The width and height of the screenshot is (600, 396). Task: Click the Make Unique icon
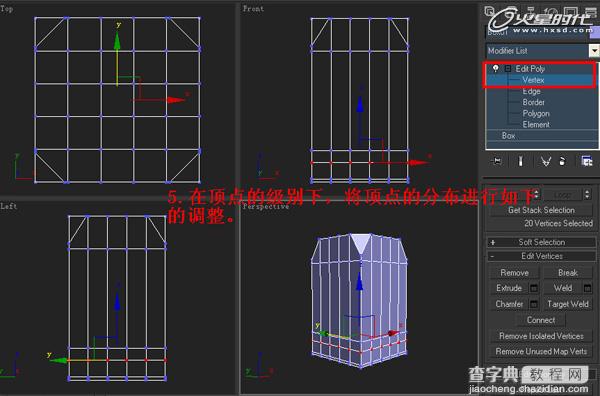click(546, 161)
